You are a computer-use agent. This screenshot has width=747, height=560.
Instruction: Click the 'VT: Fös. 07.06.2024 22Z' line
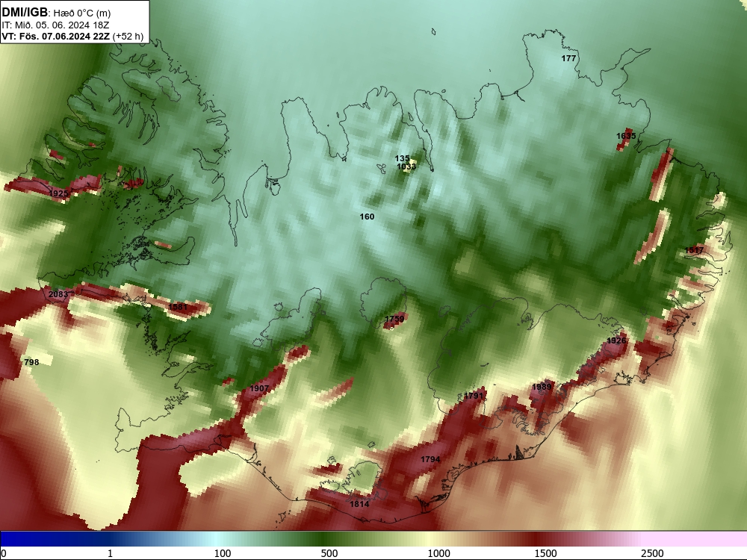56,36
